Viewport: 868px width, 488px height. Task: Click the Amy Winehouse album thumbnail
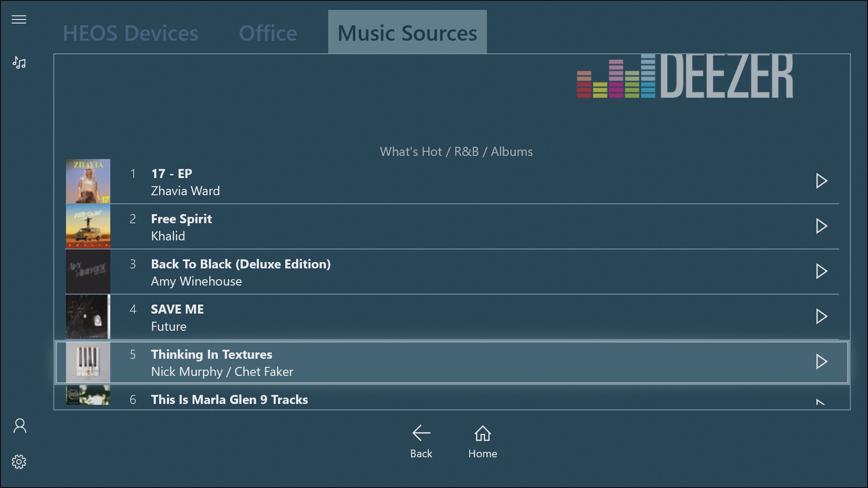[88, 272]
